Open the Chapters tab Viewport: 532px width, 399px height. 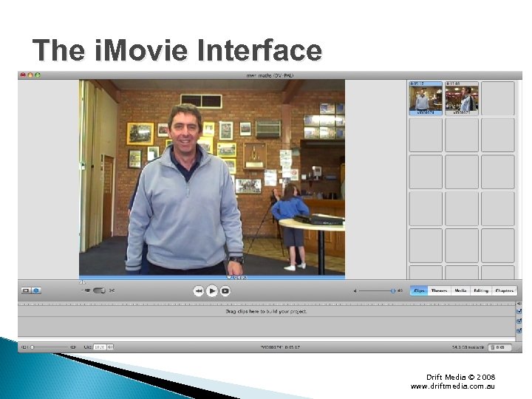click(504, 291)
